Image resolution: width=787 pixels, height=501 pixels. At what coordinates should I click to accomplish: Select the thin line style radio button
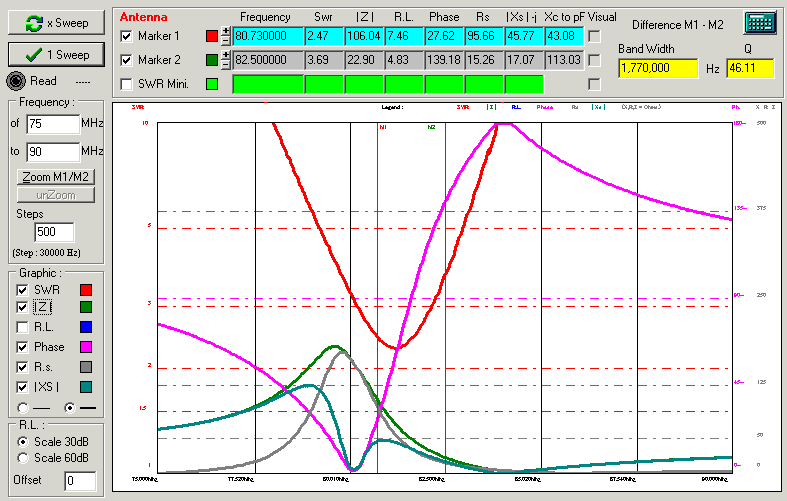[24, 407]
